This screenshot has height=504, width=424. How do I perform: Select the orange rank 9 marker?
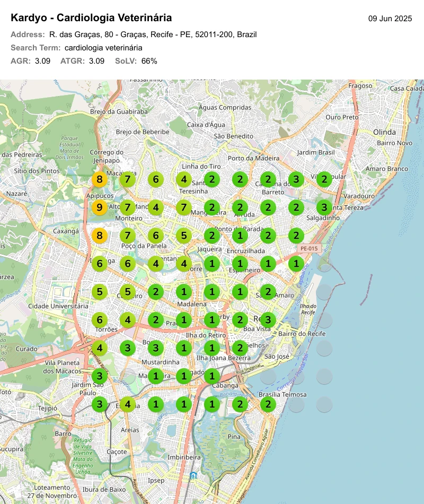[100, 207]
